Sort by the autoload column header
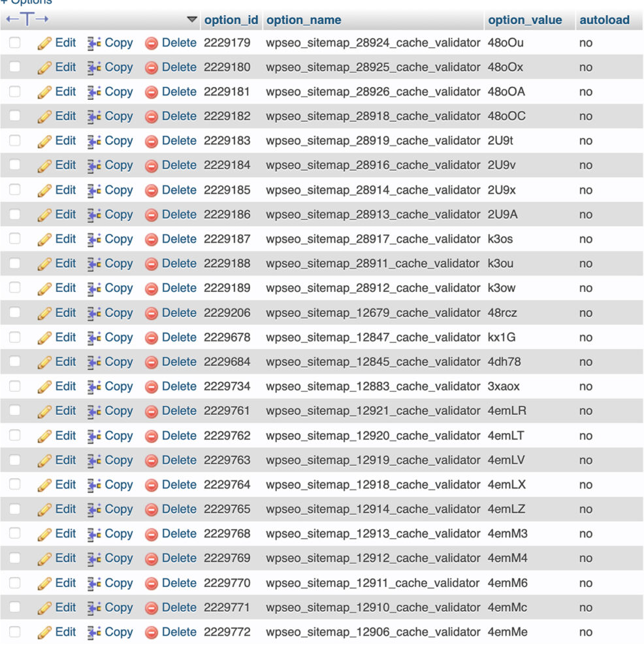644x653 pixels. [x=604, y=20]
